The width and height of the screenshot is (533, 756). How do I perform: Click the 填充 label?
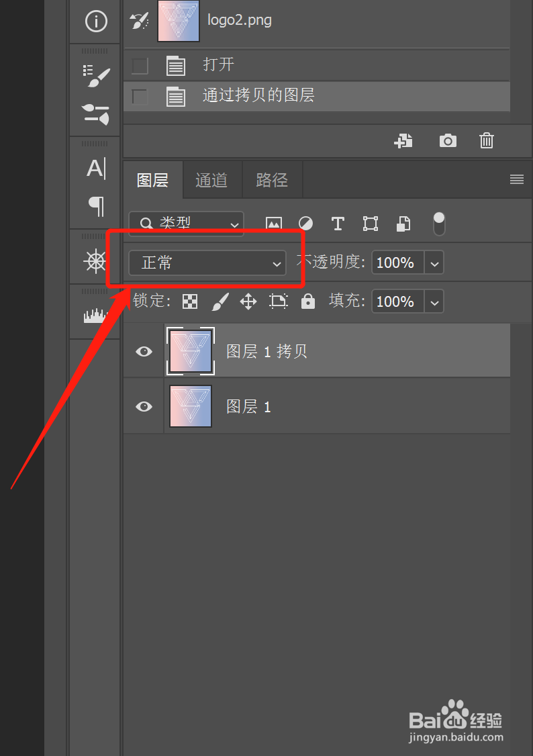coord(346,301)
